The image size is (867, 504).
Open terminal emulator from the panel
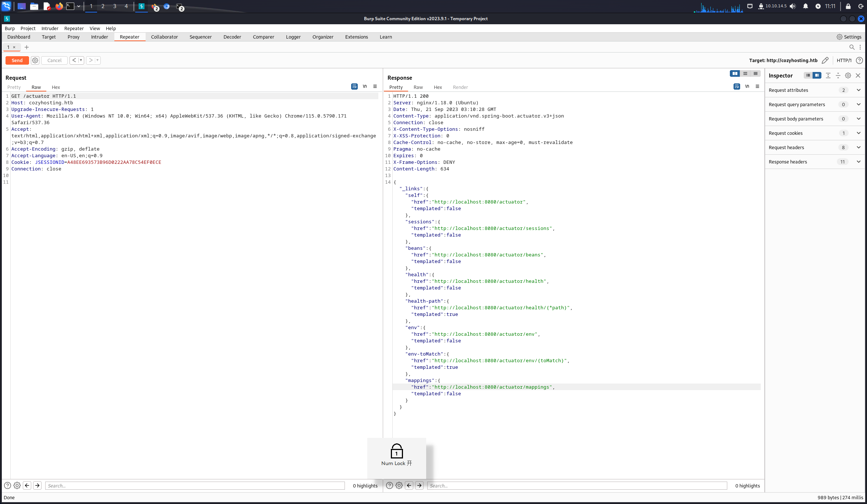pos(70,6)
